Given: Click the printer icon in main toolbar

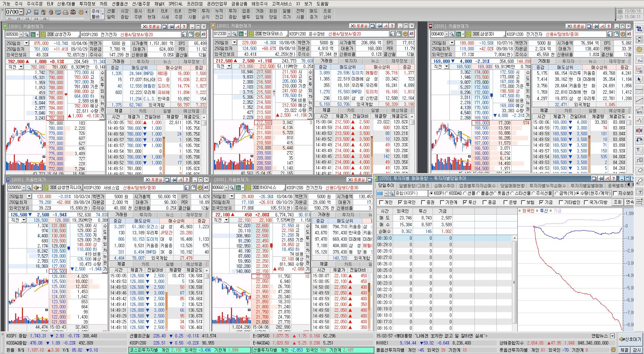Looking at the screenshot, I should point(66,12).
